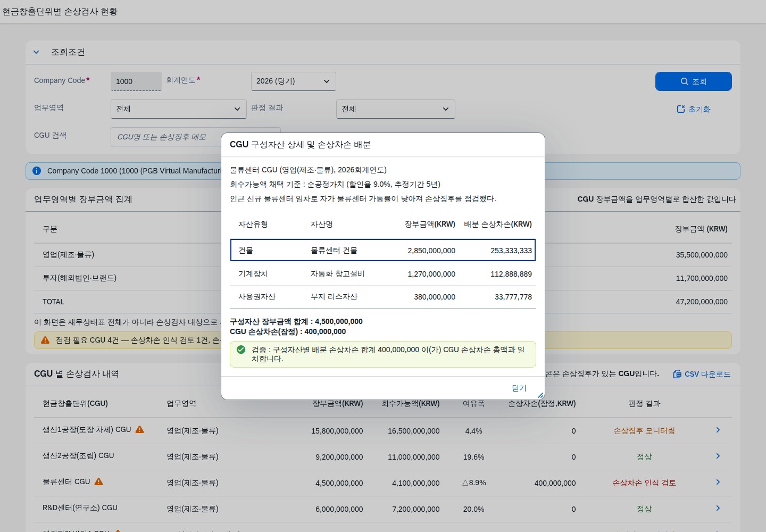Click the 생산2공장(조립) CGU name
766x532 pixels.
pos(78,455)
